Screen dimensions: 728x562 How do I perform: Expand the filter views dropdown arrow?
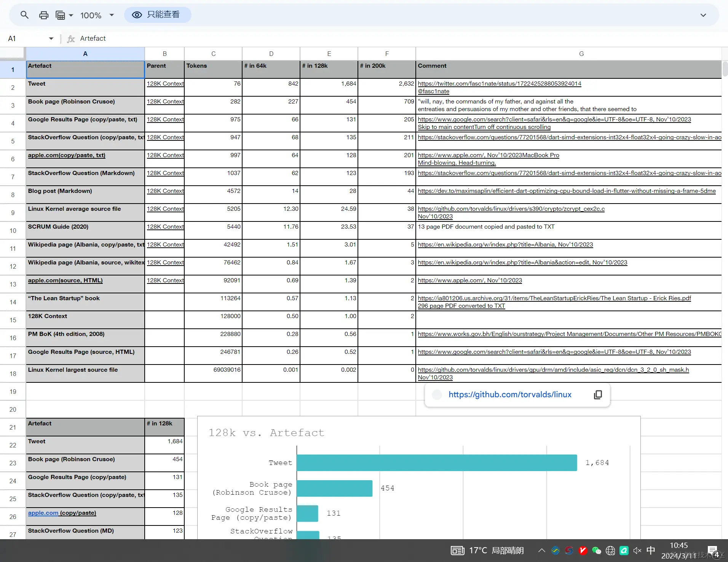point(71,16)
